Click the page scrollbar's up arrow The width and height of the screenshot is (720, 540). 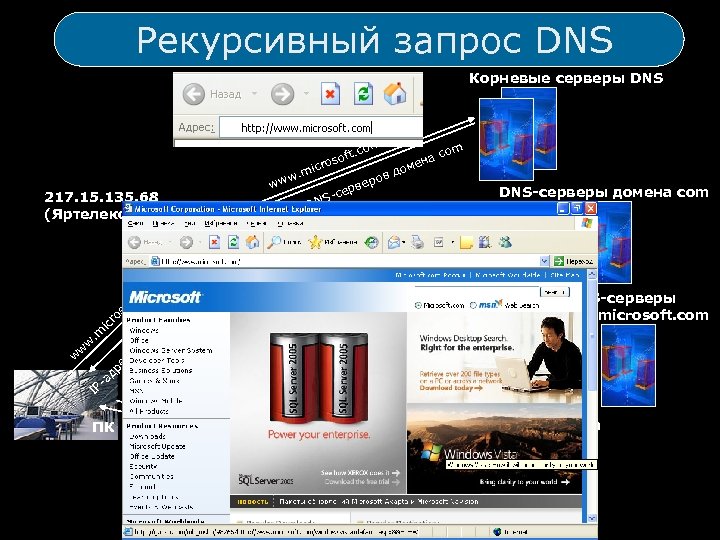coord(592,275)
